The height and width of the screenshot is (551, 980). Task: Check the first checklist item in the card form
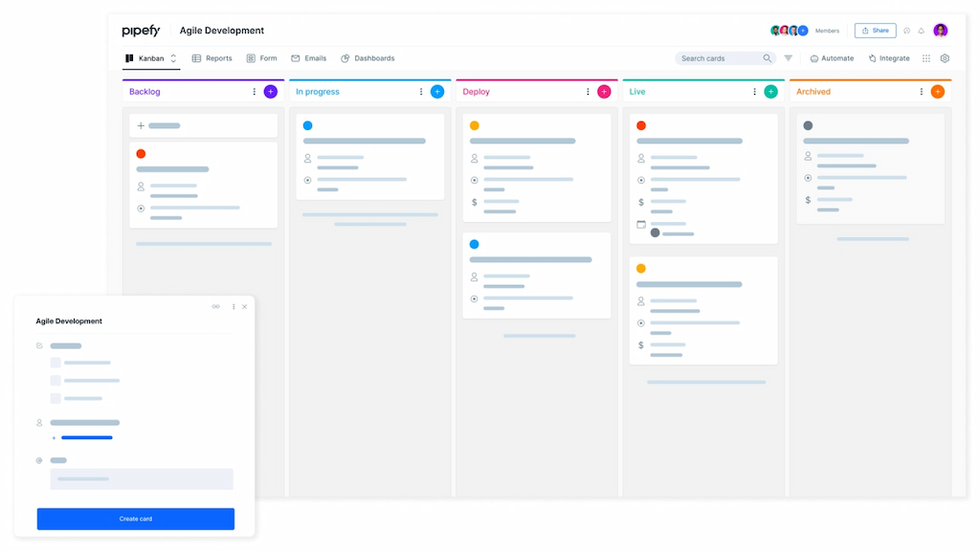(56, 363)
